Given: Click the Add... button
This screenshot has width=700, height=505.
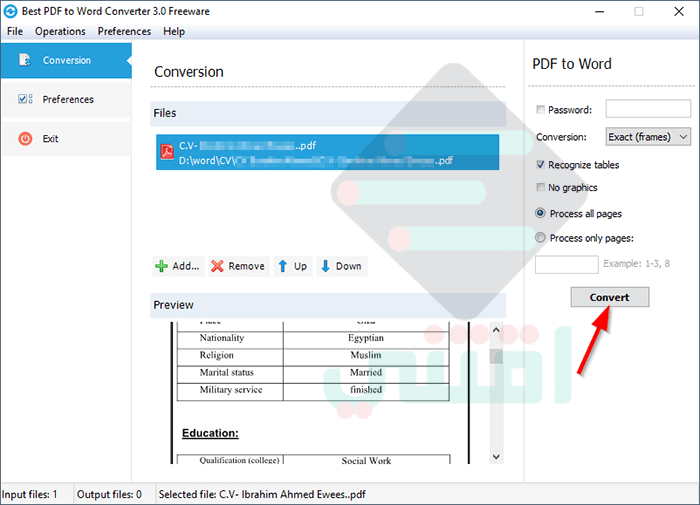Looking at the screenshot, I should click(178, 266).
